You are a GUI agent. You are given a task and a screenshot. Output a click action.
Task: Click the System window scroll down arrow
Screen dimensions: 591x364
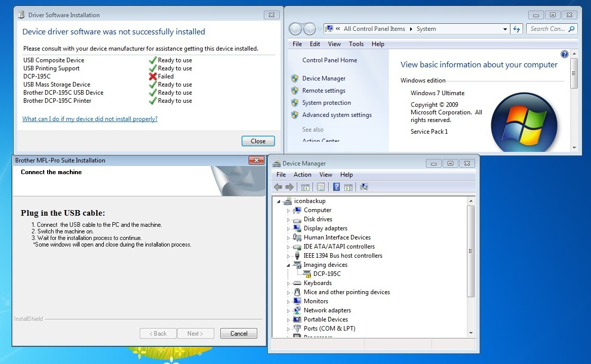click(574, 148)
